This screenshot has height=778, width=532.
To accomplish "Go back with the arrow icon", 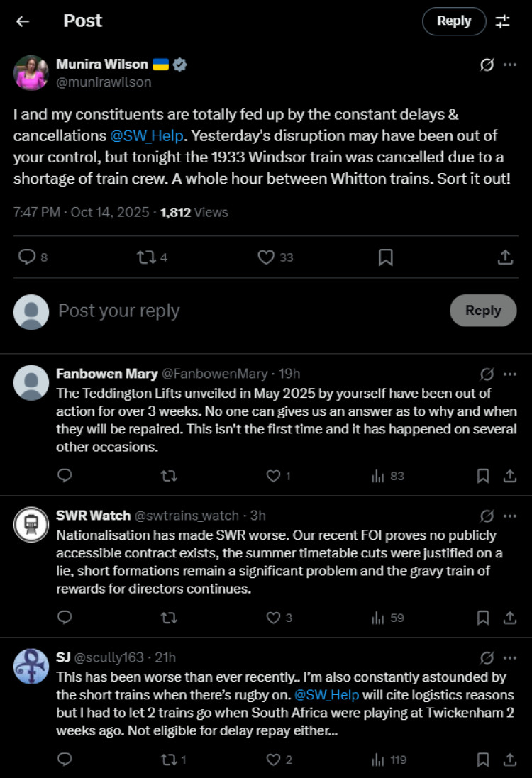I will click(x=23, y=21).
